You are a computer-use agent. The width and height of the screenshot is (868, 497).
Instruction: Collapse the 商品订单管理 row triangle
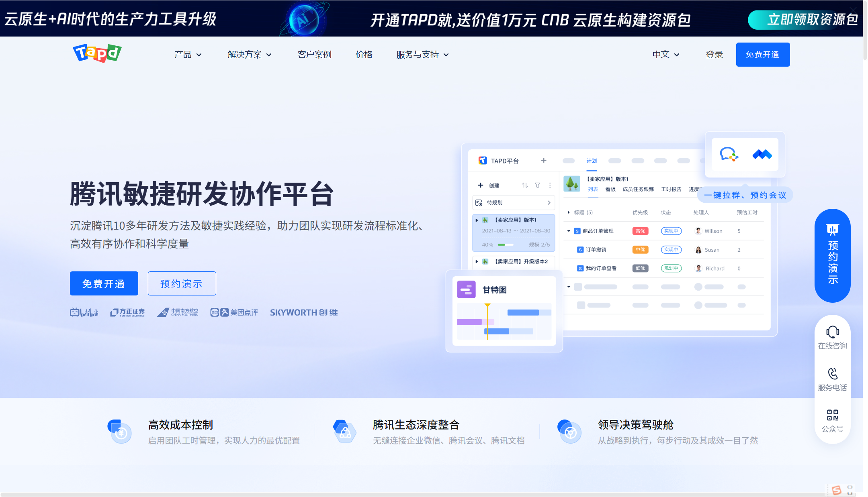(568, 231)
